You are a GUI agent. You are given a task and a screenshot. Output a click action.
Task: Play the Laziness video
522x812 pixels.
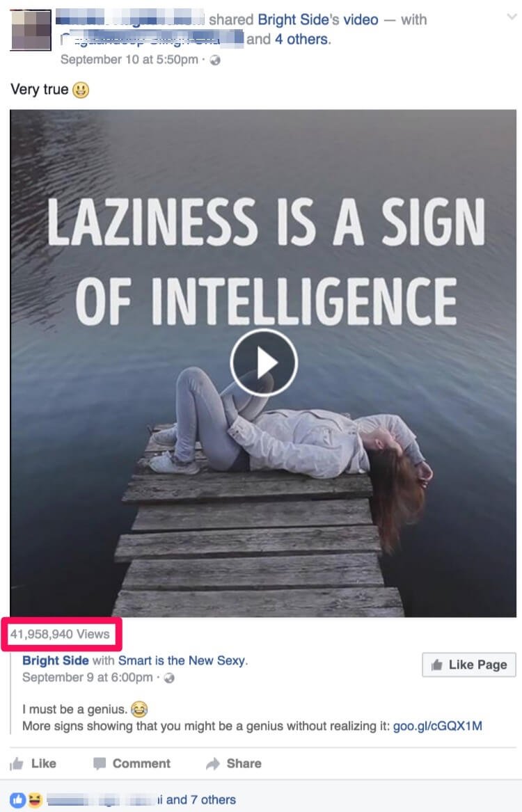tap(264, 363)
